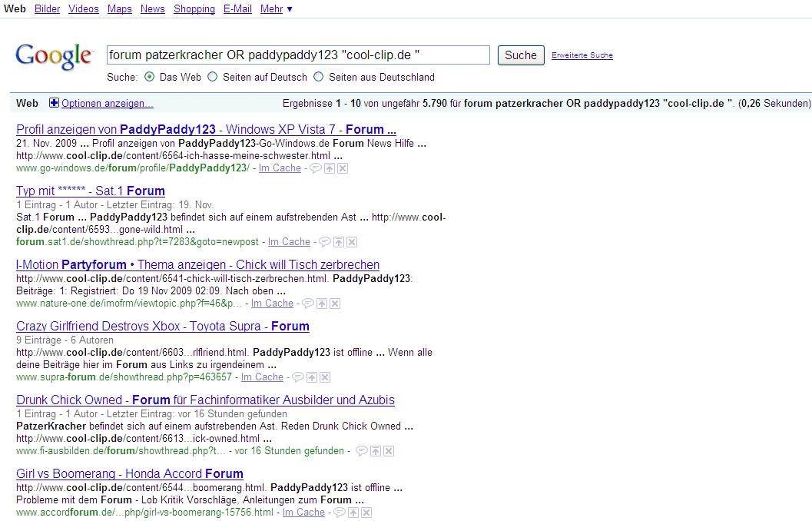This screenshot has width=812, height=521.
Task: Select the 'Das Web' radio option
Action: [149, 77]
